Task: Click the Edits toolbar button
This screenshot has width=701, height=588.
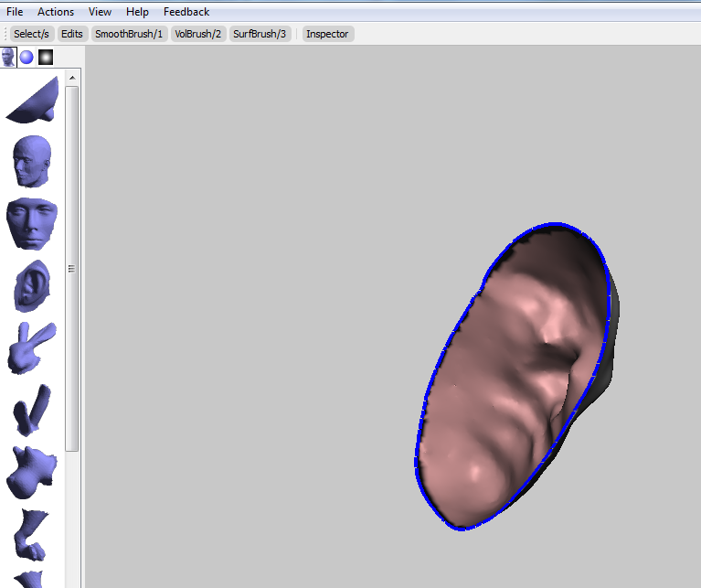Action: tap(72, 34)
